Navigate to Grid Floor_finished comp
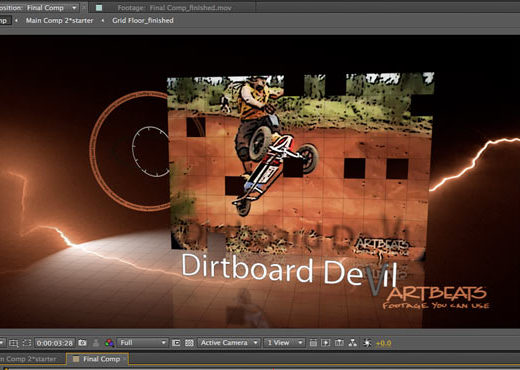Viewport: 520px width, 370px height. [x=143, y=21]
